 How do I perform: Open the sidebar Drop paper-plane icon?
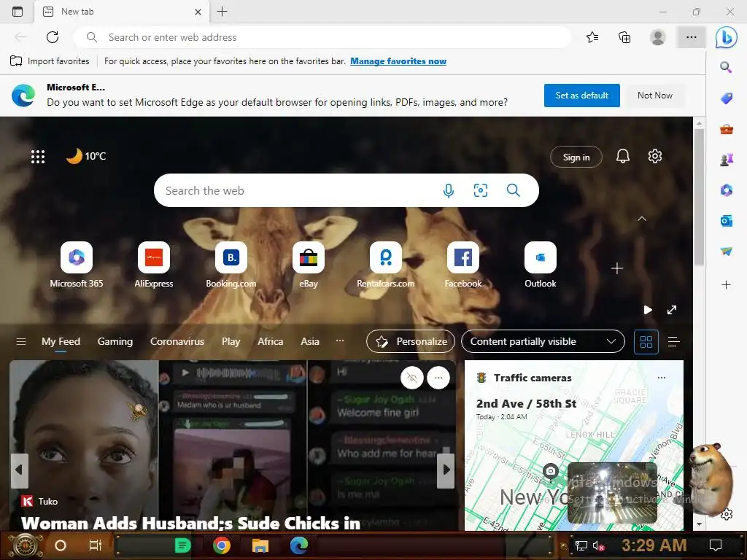pos(726,252)
